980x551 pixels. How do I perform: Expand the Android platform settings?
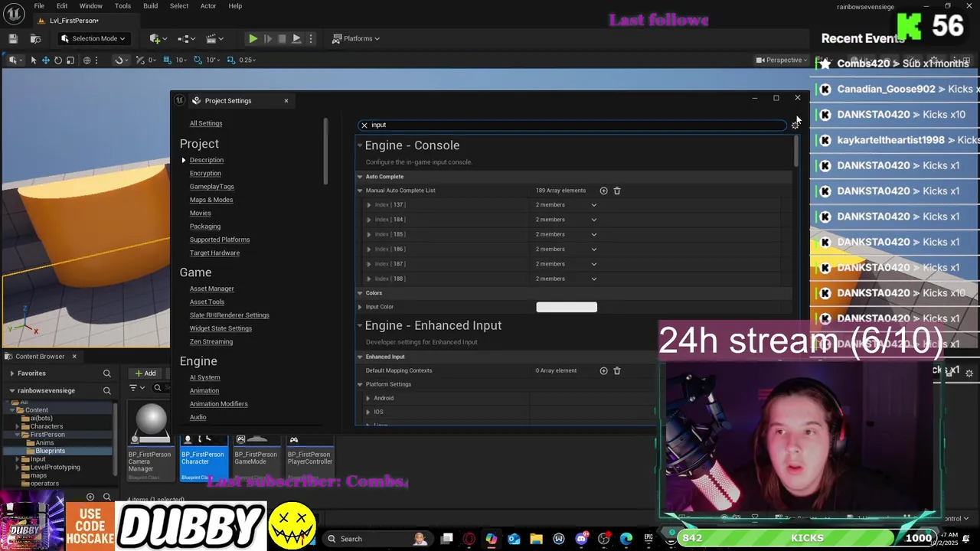[368, 398]
